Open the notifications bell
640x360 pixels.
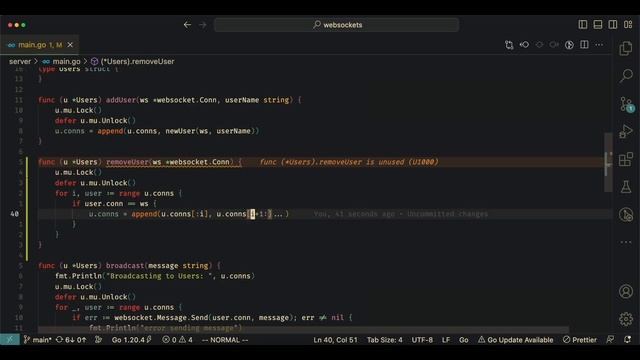[x=627, y=340]
